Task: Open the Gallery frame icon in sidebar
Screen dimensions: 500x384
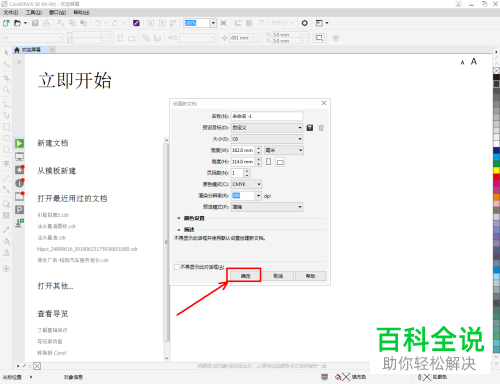Action: 19,196
